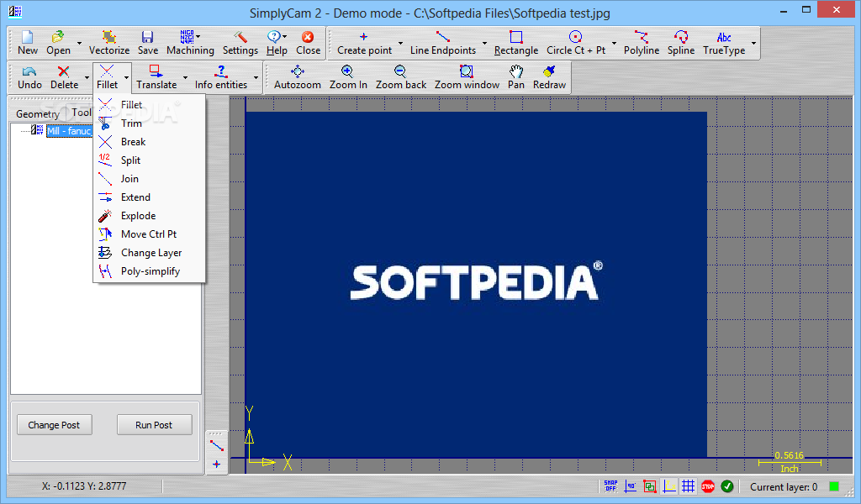861x504 pixels.
Task: Click the plus point shortcut icon beside canvas
Action: [216, 465]
